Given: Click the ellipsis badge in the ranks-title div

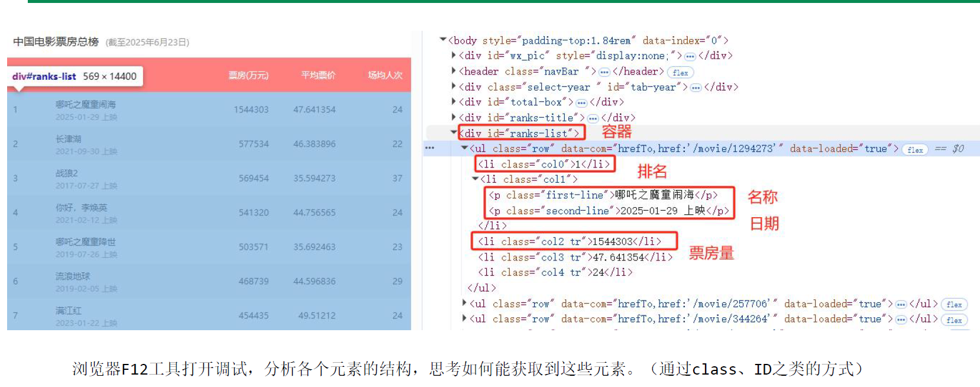Looking at the screenshot, I should tap(593, 118).
